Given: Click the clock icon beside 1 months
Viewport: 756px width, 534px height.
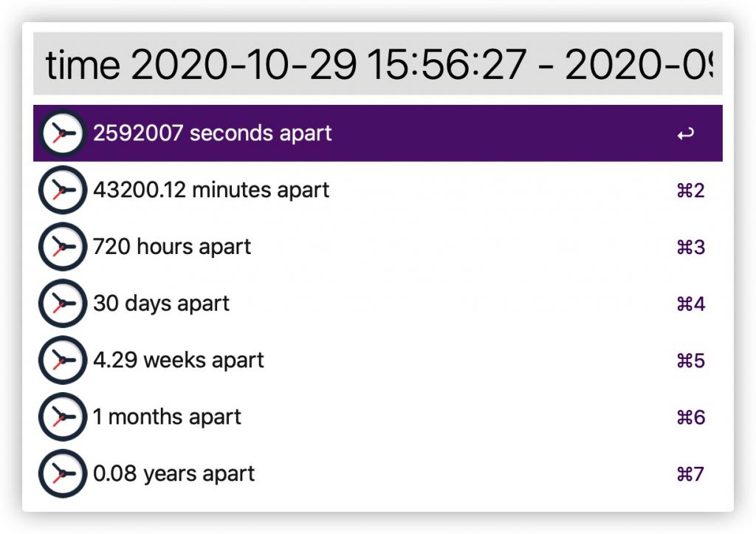Looking at the screenshot, I should pyautogui.click(x=62, y=417).
